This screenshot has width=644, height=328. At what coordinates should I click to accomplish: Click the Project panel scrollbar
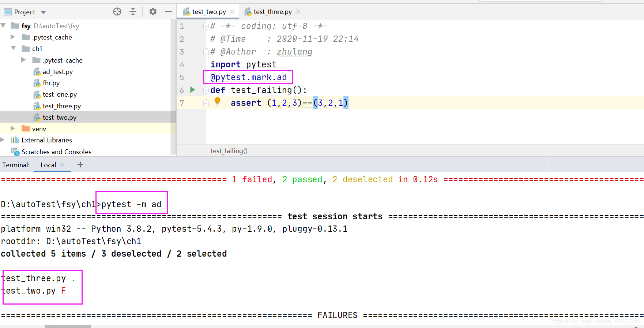[x=173, y=87]
